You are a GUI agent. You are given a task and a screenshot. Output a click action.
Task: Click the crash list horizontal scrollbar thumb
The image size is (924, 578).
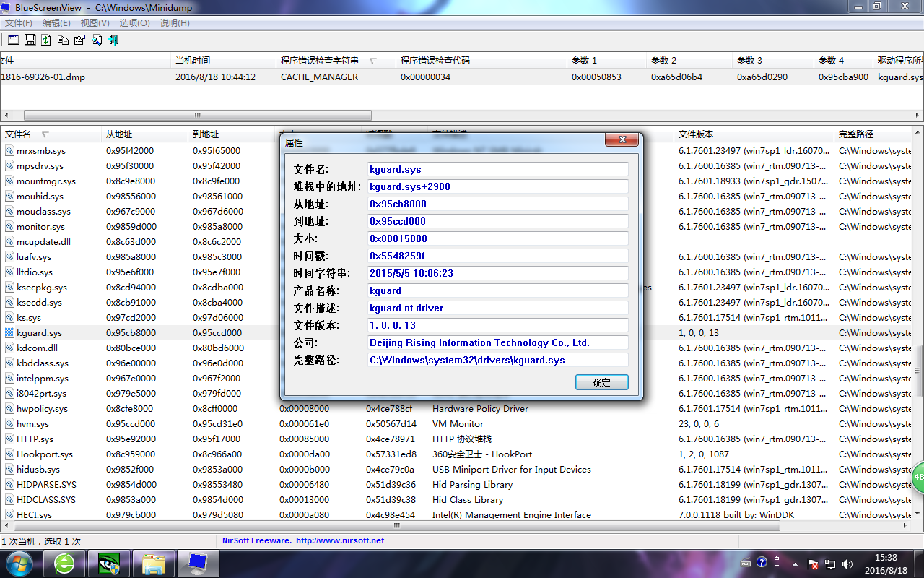[198, 116]
